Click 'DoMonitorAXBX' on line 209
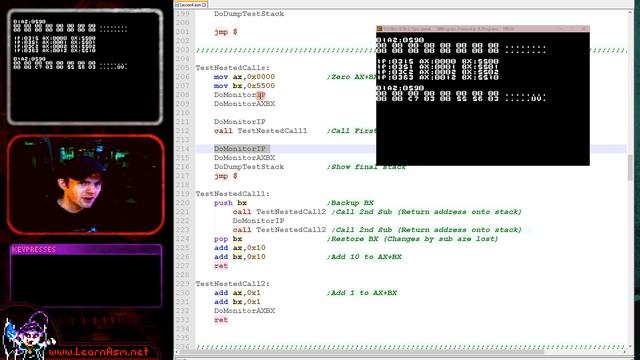 pyautogui.click(x=244, y=104)
